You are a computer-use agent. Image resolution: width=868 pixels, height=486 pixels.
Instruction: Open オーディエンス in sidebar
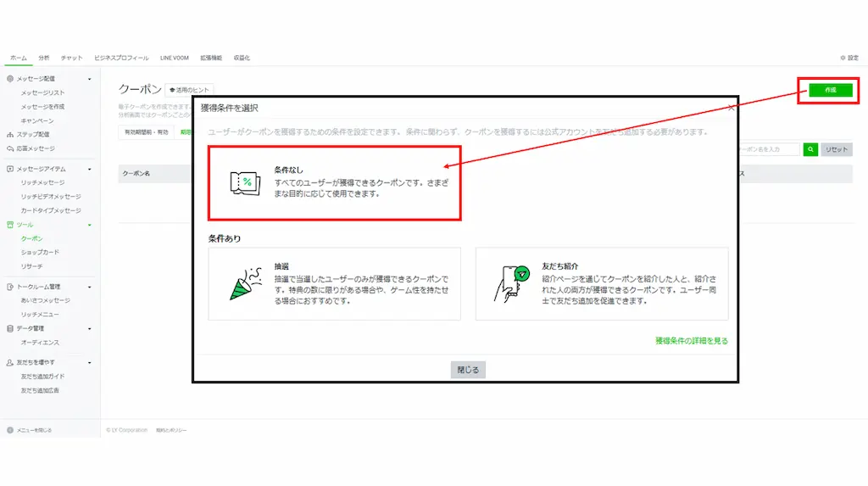click(x=40, y=343)
